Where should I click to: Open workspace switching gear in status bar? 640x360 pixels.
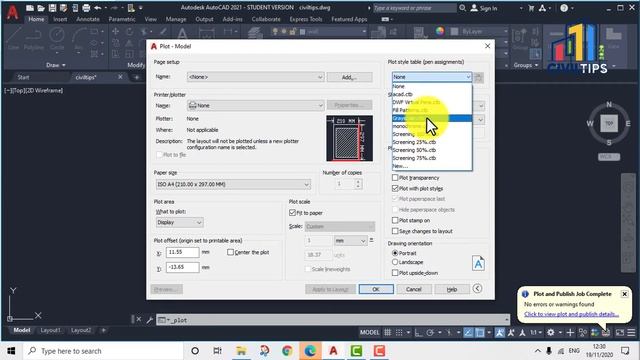point(551,333)
